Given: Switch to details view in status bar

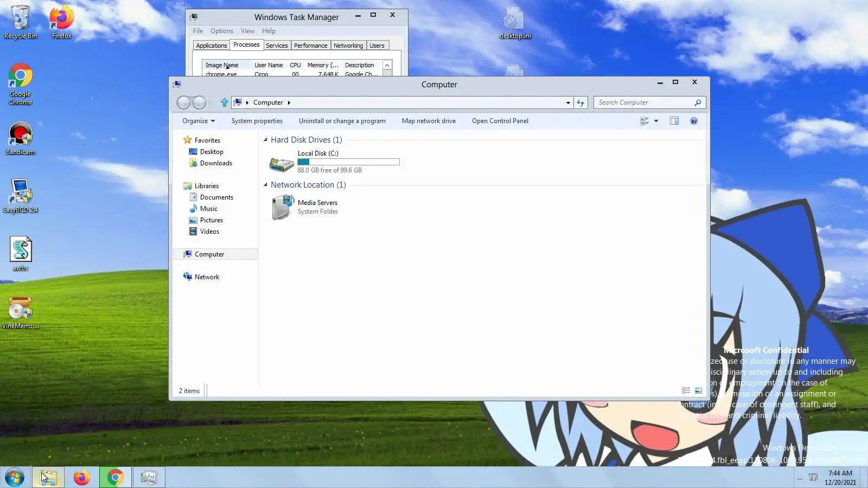Looking at the screenshot, I should point(686,390).
